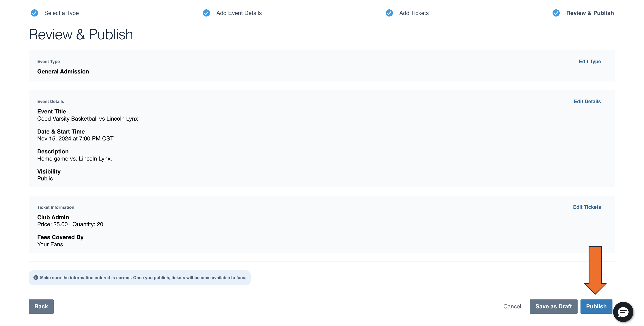Go to the Add Tickets step
The image size is (644, 326).
(x=414, y=13)
